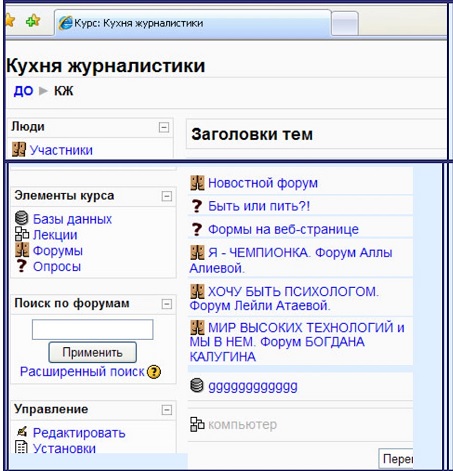Click the Favorites star icon
The image size is (453, 471).
[x=10, y=21]
